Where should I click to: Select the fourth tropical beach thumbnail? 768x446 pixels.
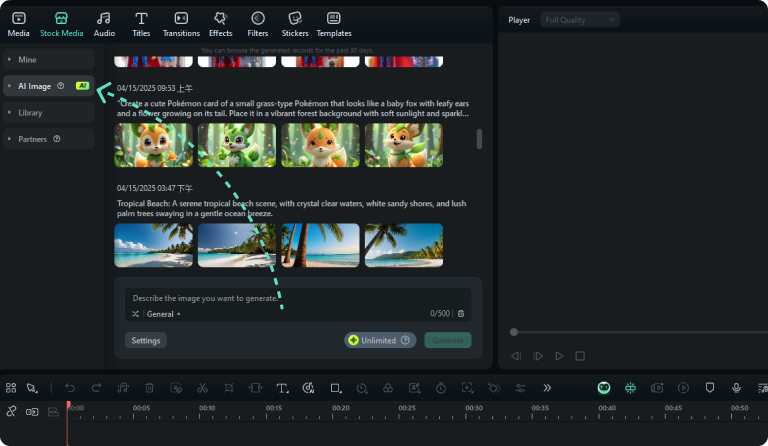(x=404, y=245)
